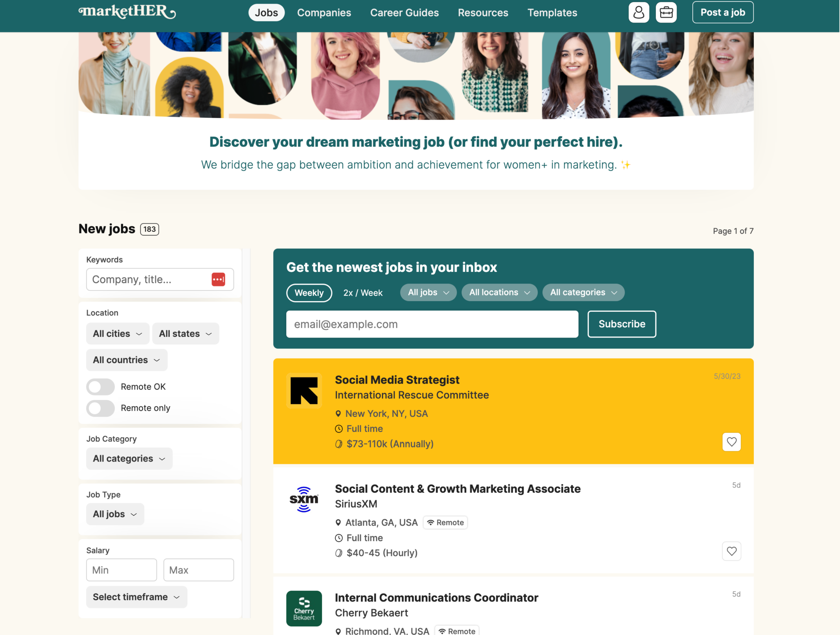
Task: Focus the Keywords search field
Action: click(x=160, y=279)
